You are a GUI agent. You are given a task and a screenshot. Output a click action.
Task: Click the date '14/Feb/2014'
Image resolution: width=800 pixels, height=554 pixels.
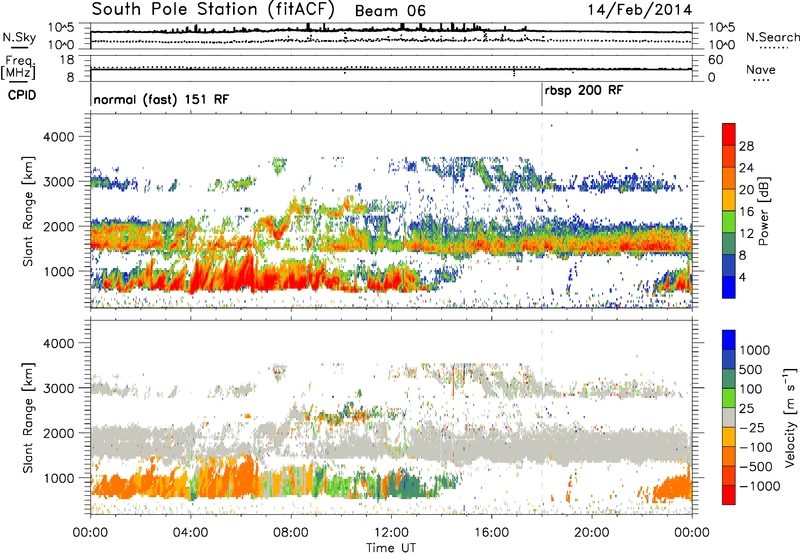639,10
